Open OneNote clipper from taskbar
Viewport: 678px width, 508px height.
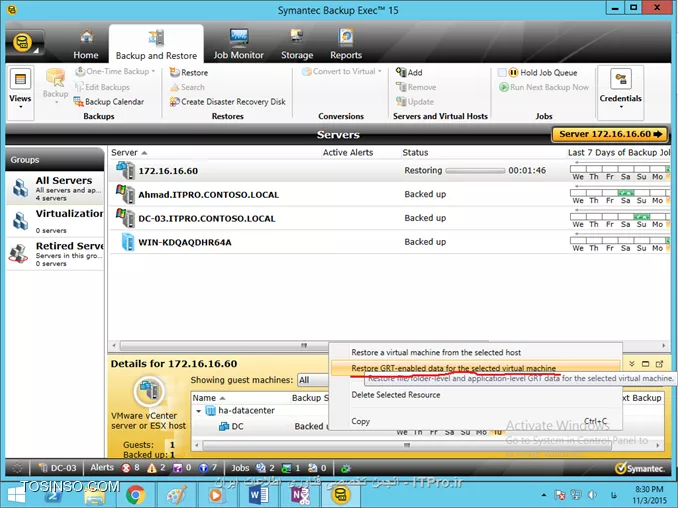[300, 495]
